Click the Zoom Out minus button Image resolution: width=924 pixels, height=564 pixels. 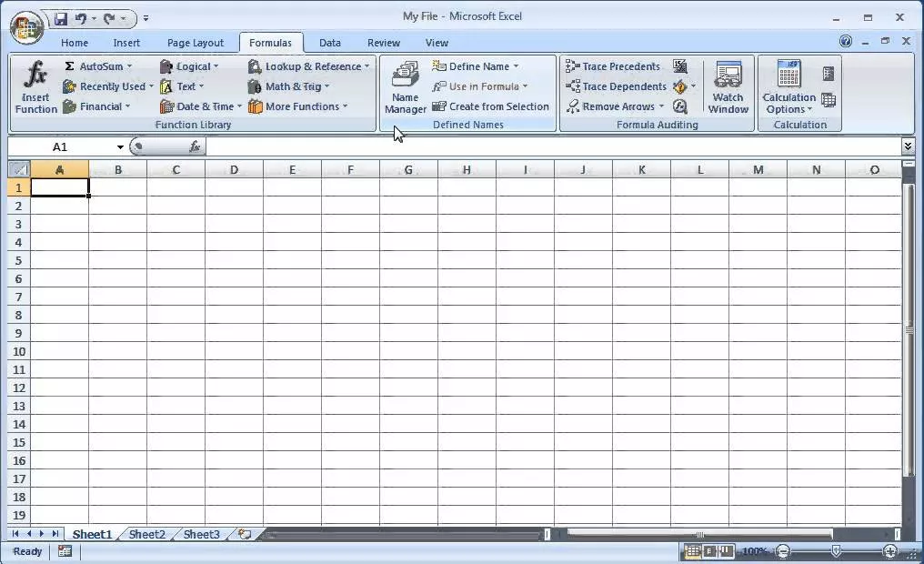click(x=783, y=551)
